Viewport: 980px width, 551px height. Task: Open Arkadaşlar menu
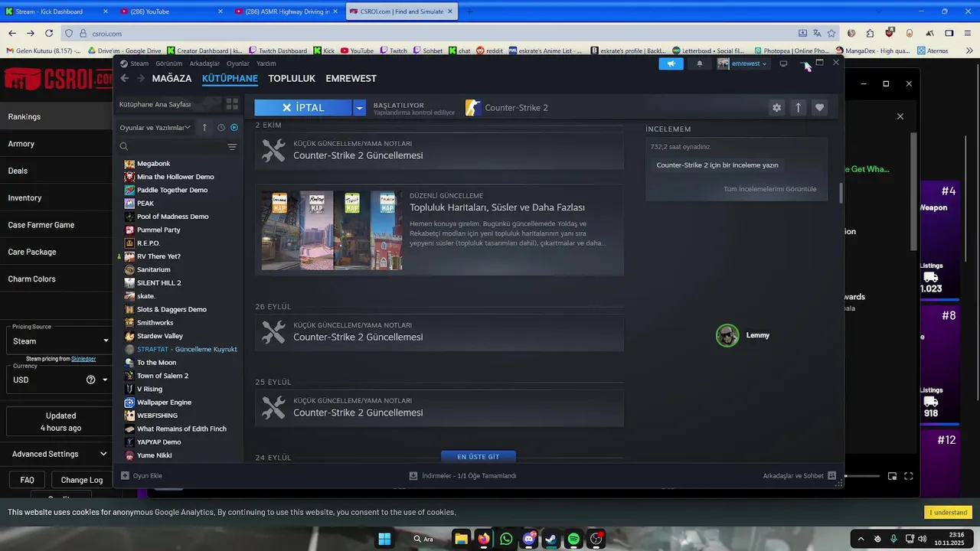click(x=204, y=64)
